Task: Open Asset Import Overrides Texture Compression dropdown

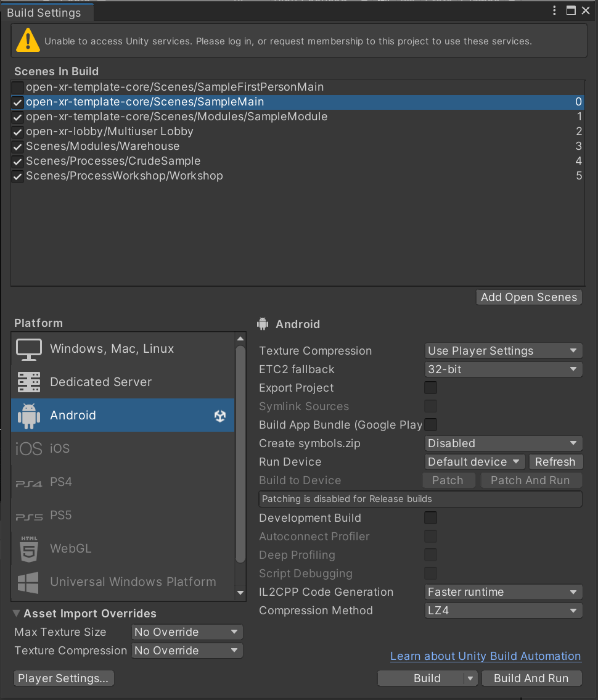Action: 187,651
